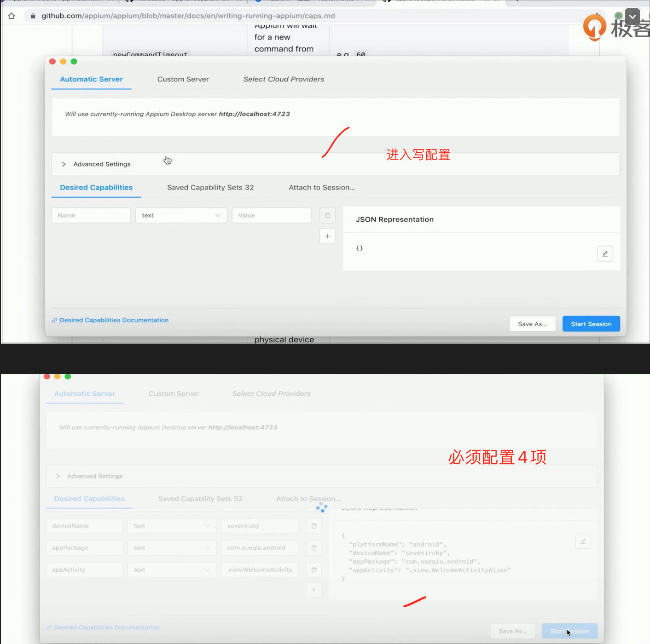Select Automatic Server tab in the active window
This screenshot has width=650, height=644.
coord(91,79)
